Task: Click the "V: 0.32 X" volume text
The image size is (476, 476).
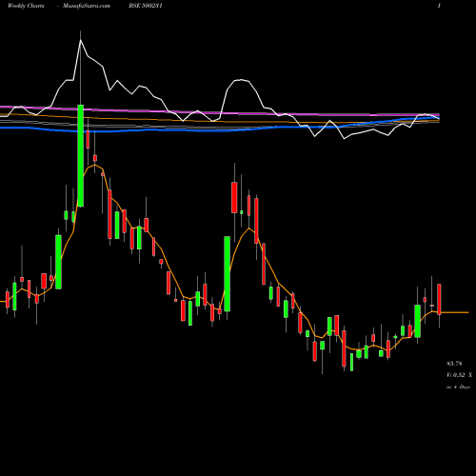Action: tap(459, 375)
